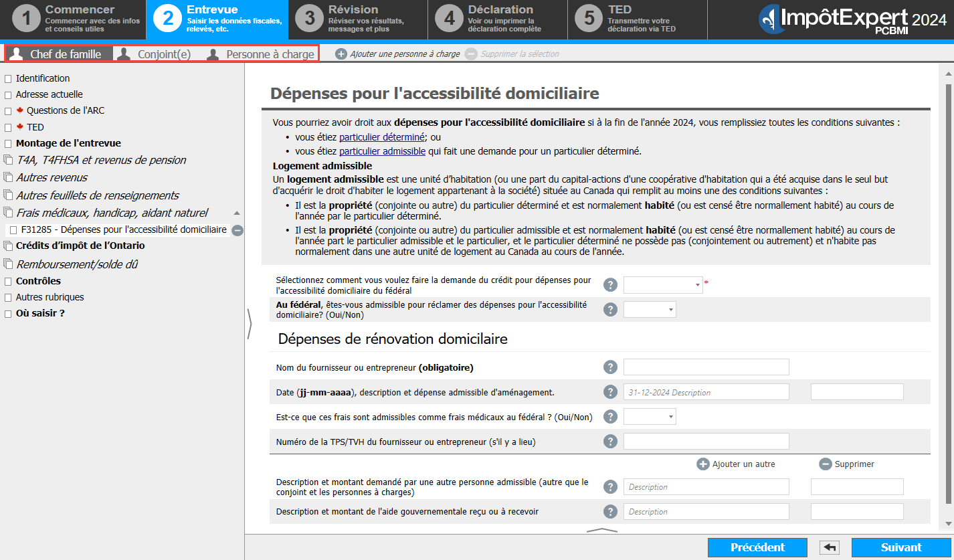Click the Précédent button
This screenshot has height=560, width=954.
(x=757, y=547)
